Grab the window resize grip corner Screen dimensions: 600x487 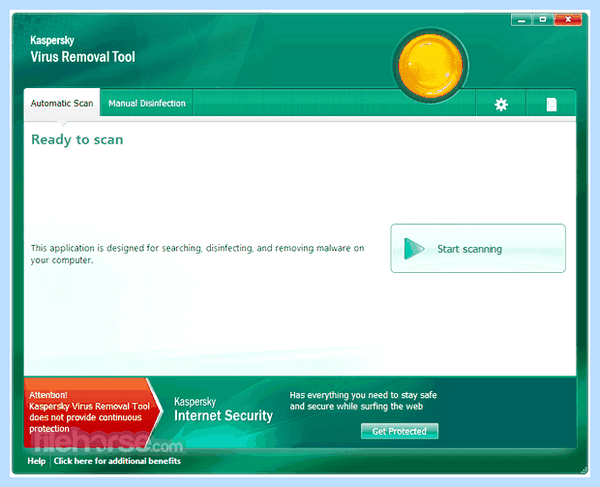click(584, 470)
